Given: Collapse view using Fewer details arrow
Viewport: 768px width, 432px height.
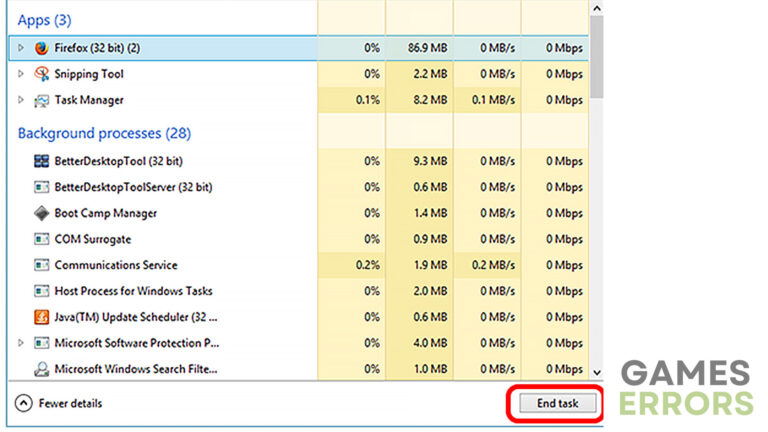Looking at the screenshot, I should click(x=23, y=403).
